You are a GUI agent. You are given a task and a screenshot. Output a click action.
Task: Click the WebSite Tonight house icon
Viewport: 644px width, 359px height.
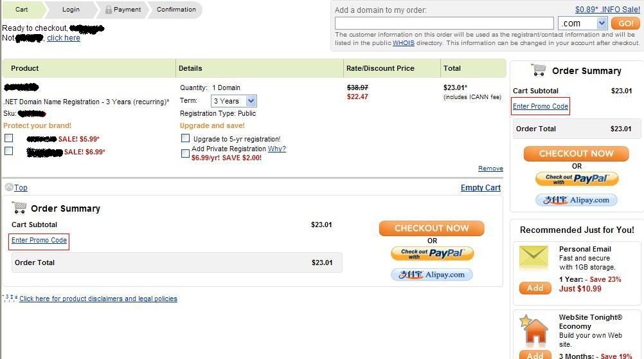click(x=534, y=329)
